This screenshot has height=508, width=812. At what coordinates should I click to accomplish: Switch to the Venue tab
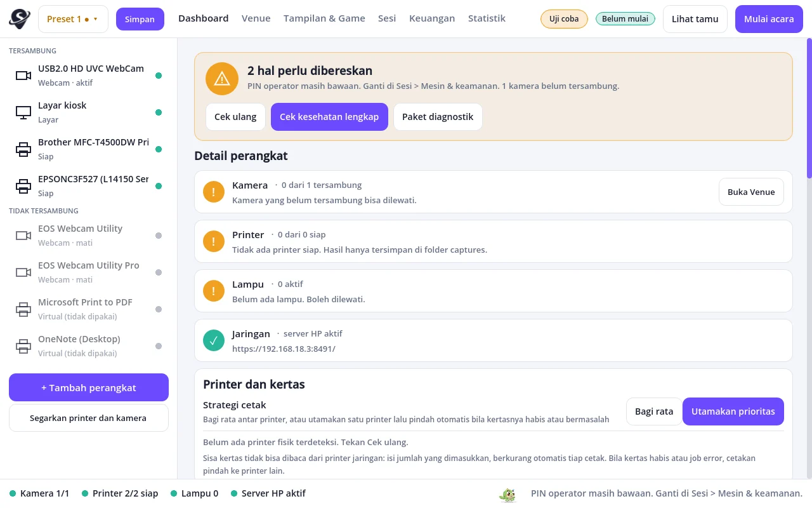tap(256, 18)
